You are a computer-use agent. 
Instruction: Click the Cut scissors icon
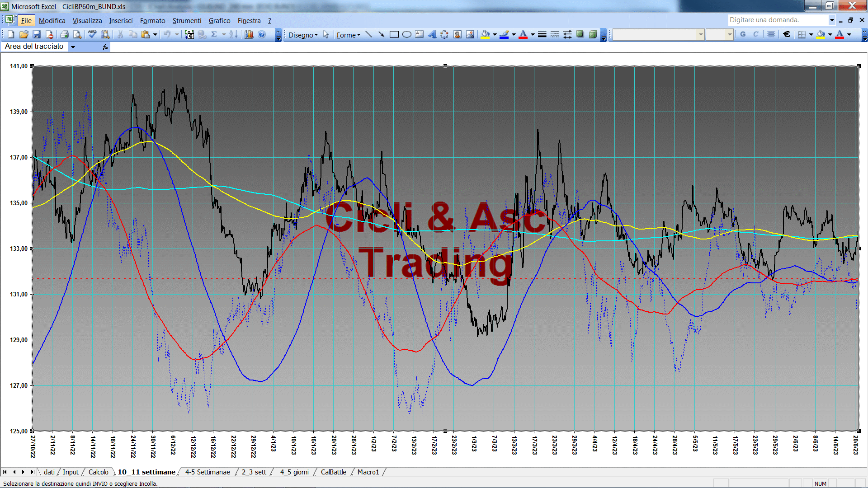point(120,34)
